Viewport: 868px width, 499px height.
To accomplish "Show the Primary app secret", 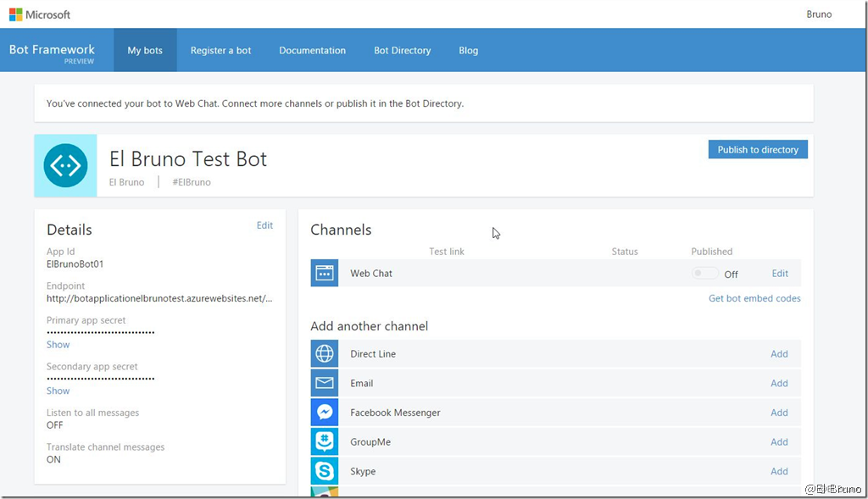I will (x=58, y=345).
